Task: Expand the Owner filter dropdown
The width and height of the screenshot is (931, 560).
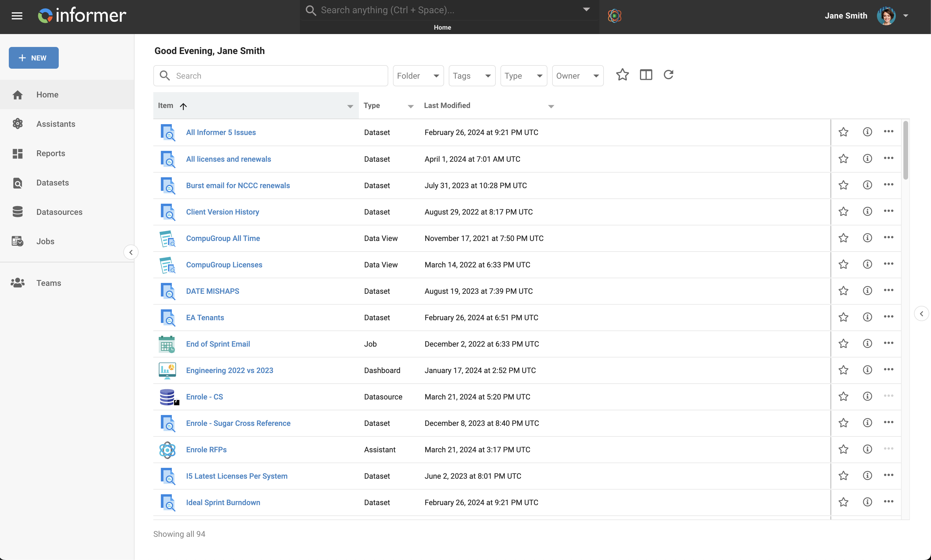Action: coord(577,76)
